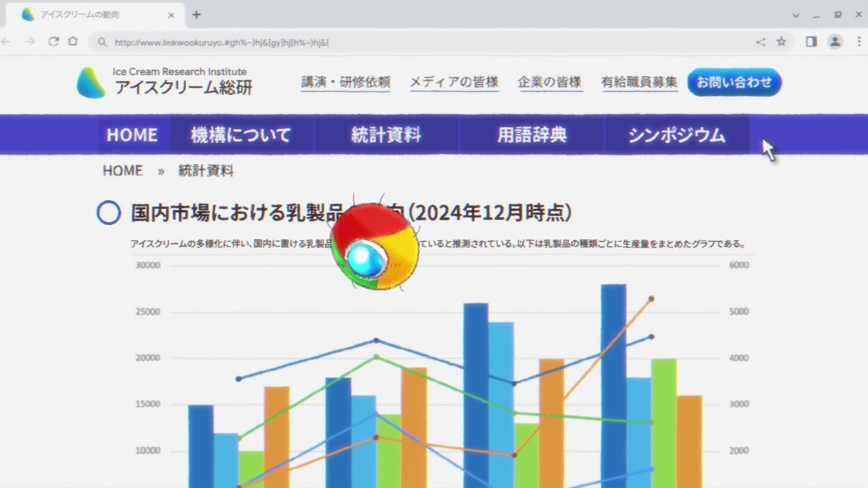Click the browser forward arrow
Image resolution: width=868 pixels, height=488 pixels.
pyautogui.click(x=30, y=42)
